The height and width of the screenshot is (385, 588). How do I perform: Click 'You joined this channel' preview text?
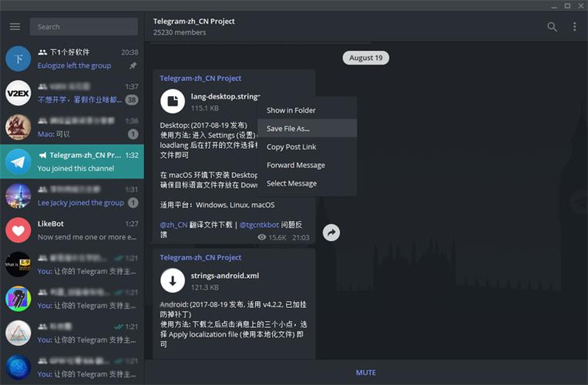click(x=76, y=169)
